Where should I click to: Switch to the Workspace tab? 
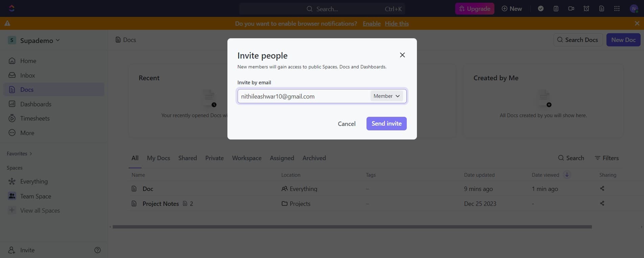click(x=247, y=158)
